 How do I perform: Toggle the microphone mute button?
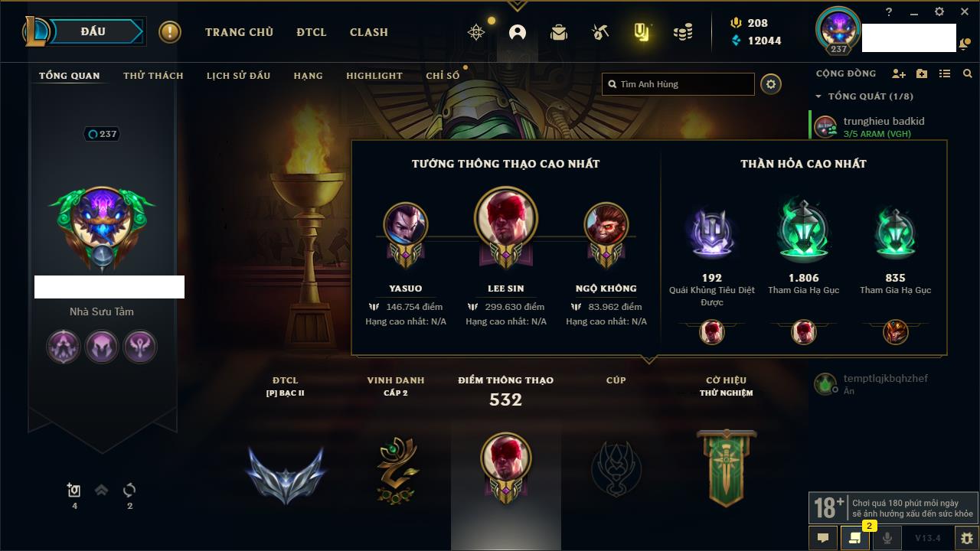click(887, 538)
